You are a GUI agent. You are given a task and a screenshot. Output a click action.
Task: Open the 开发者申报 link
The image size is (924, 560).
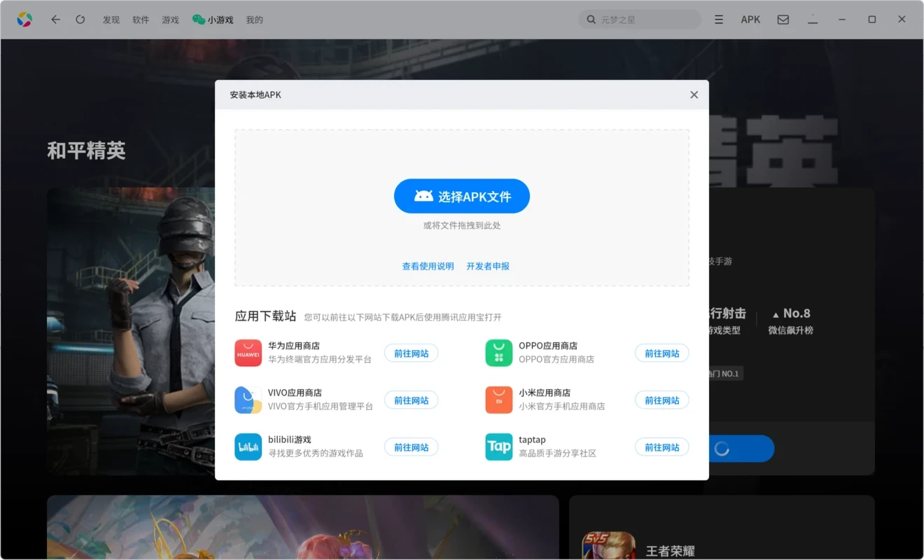pyautogui.click(x=488, y=266)
